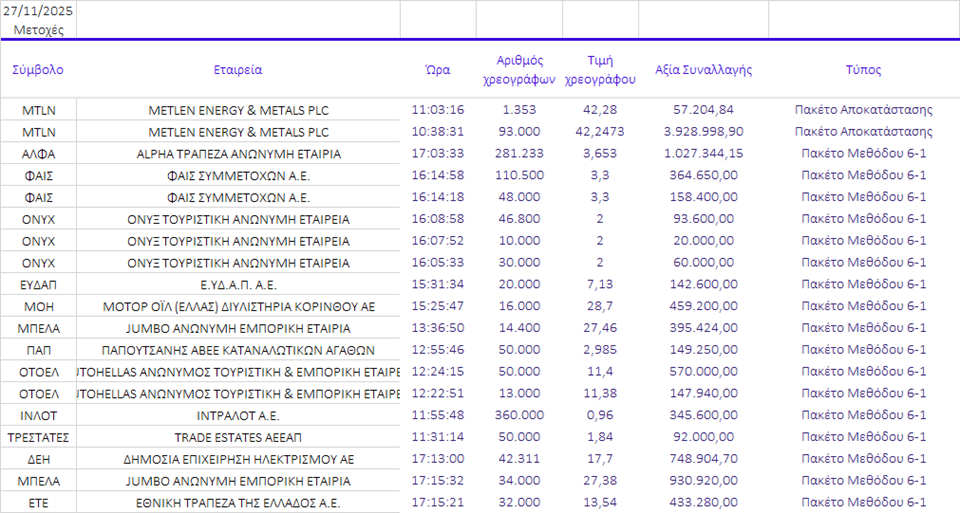Select the value 570.000,00

point(703,372)
